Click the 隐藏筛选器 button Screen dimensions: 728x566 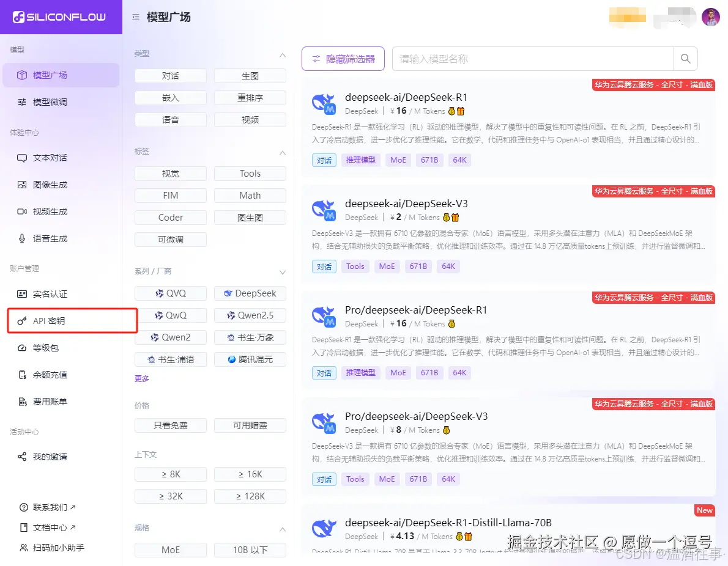tap(343, 58)
